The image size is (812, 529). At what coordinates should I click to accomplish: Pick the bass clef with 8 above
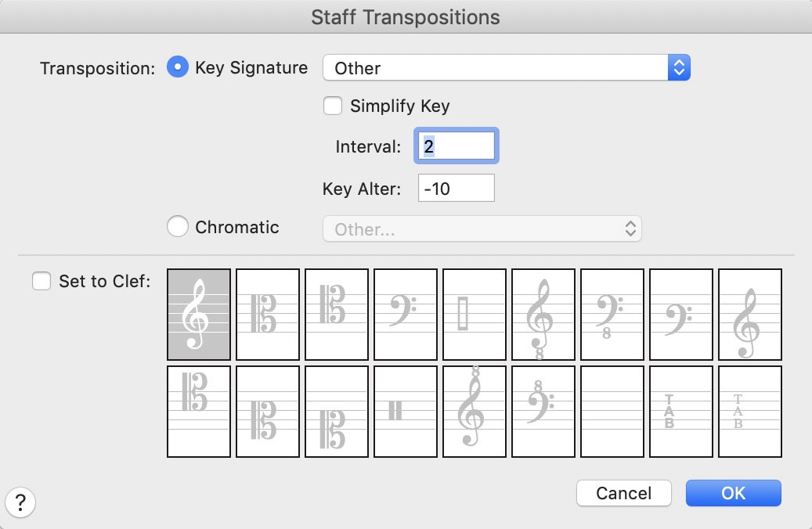[x=543, y=411]
